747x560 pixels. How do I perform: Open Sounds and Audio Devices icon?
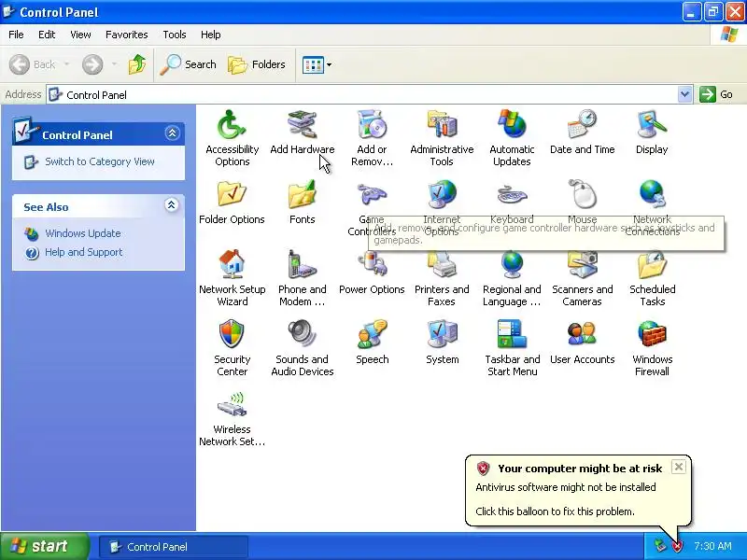pyautogui.click(x=302, y=335)
